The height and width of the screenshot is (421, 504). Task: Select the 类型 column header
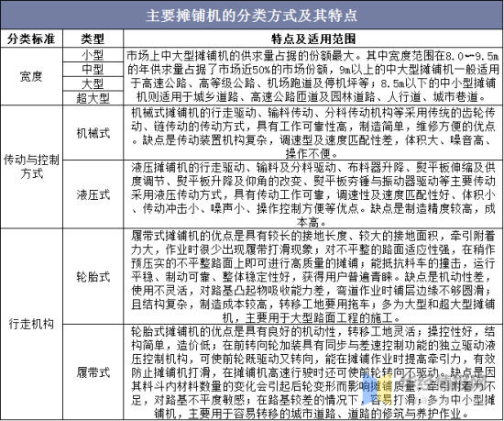pyautogui.click(x=93, y=39)
